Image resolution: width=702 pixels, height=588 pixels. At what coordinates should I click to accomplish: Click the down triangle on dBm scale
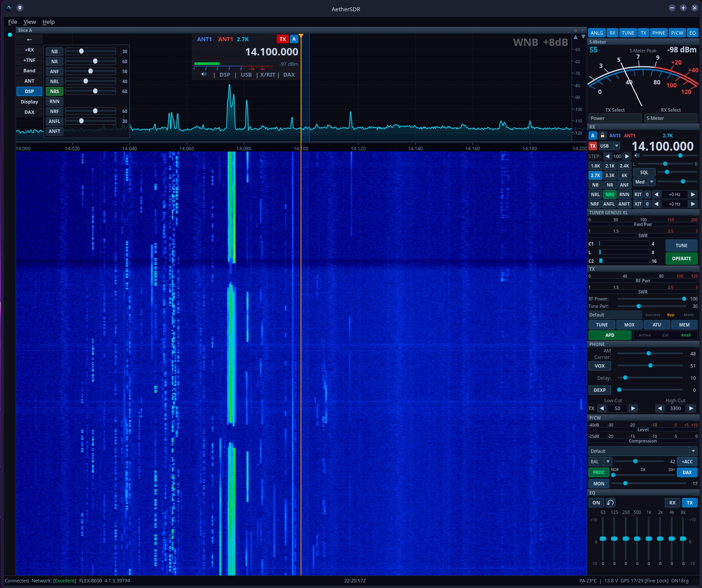[583, 37]
